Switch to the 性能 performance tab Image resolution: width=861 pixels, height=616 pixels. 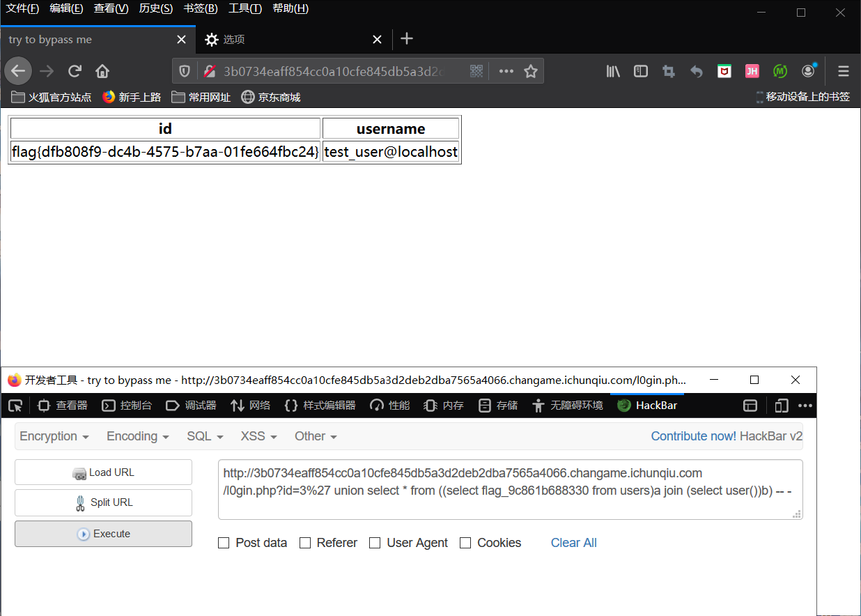coord(389,406)
